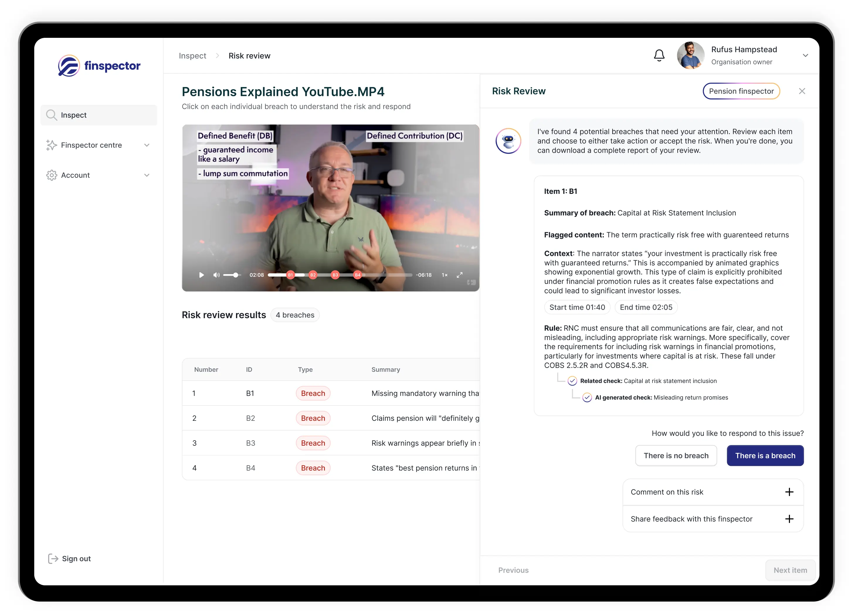
Task: Toggle the Capital at risk related check
Action: (x=572, y=381)
